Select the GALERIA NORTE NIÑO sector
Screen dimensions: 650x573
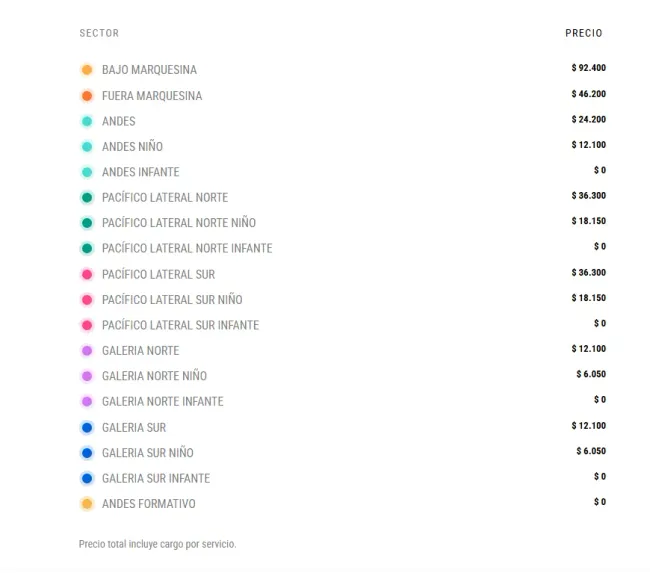(154, 376)
